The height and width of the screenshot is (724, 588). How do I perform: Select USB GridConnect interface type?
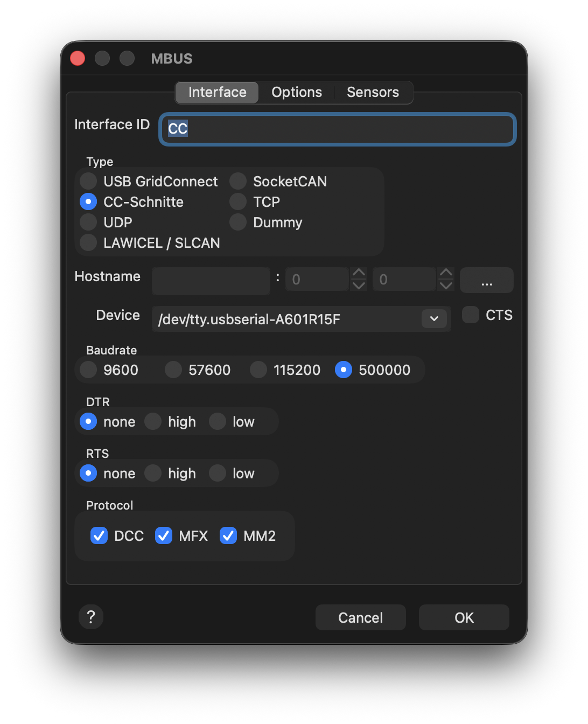[88, 182]
